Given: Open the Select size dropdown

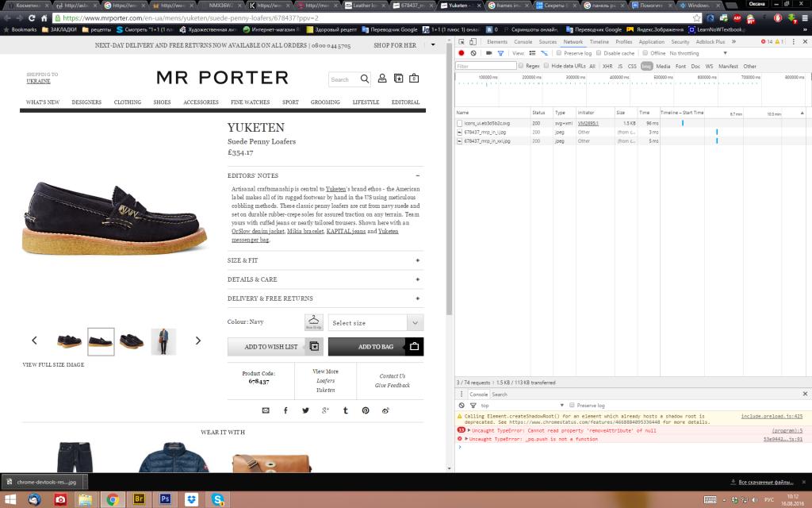Looking at the screenshot, I should coord(375,323).
